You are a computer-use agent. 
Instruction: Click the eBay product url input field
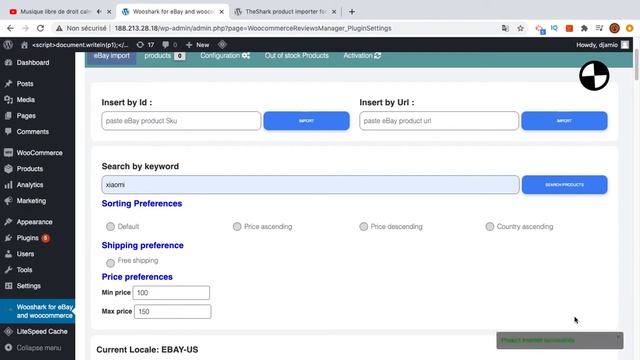point(439,121)
